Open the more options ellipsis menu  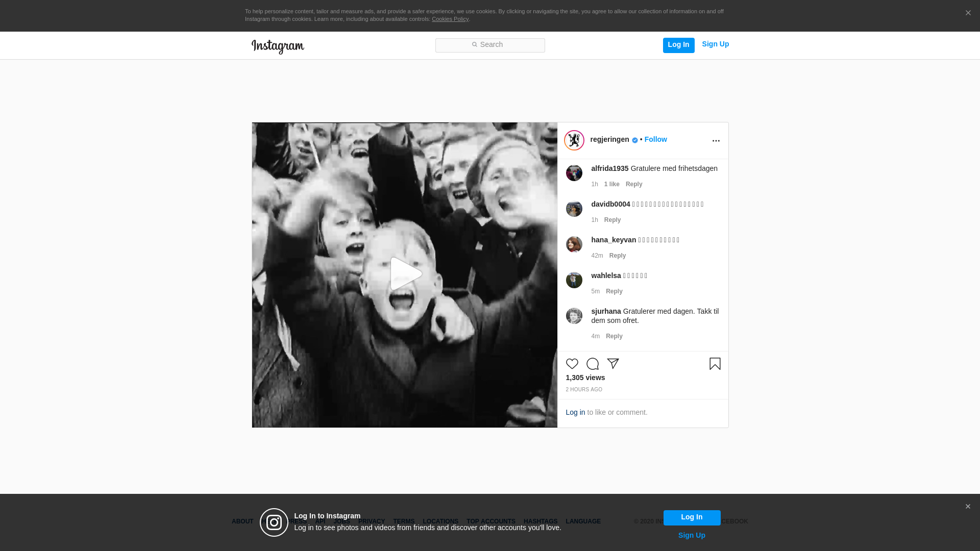pyautogui.click(x=716, y=141)
